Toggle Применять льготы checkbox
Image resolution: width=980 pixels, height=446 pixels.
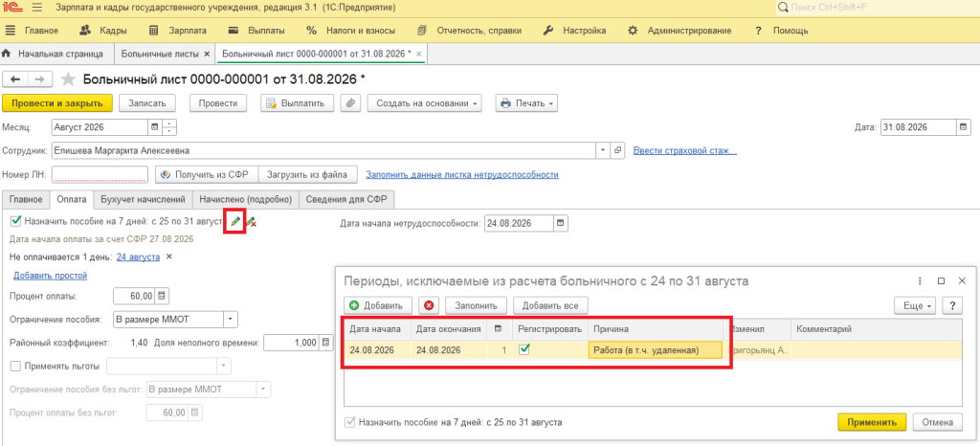coord(16,366)
